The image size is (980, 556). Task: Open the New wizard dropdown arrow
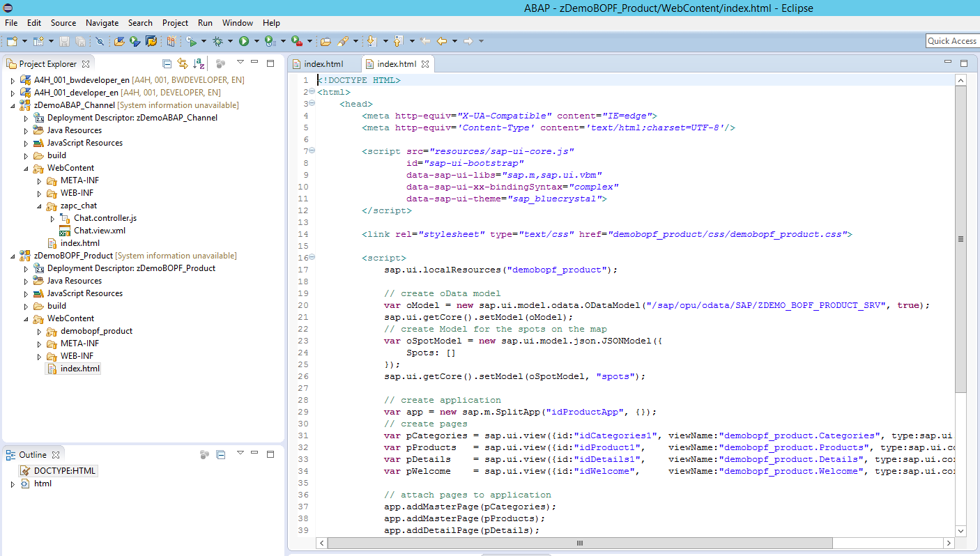pyautogui.click(x=25, y=42)
